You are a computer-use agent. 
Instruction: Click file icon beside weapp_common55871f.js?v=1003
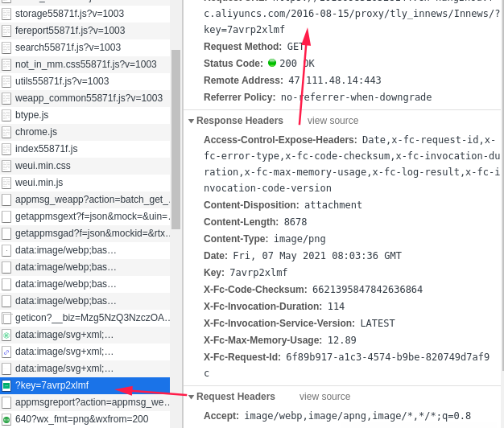tap(6, 98)
